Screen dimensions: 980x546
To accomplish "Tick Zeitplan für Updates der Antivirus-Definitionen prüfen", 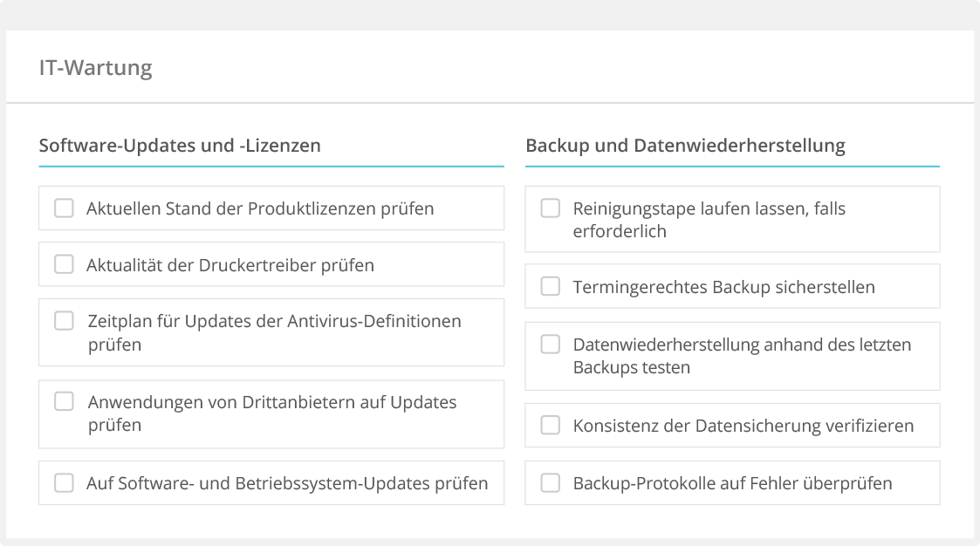I will coord(63,321).
